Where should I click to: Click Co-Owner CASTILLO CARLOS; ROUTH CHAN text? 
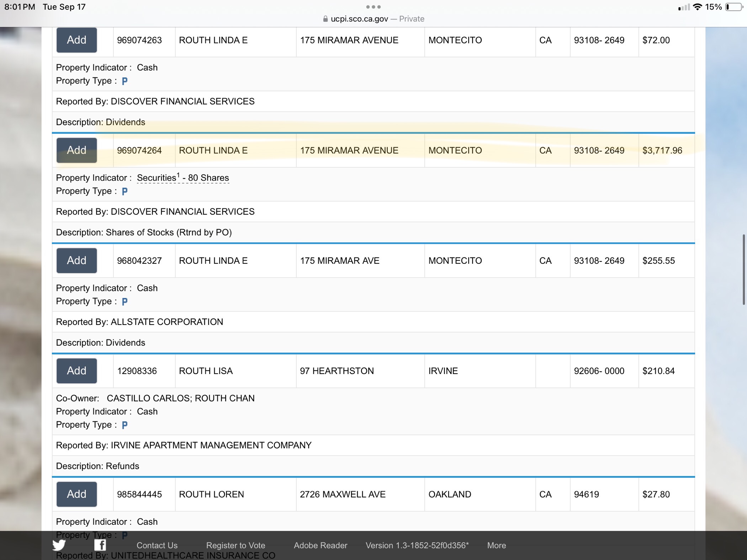pos(155,398)
